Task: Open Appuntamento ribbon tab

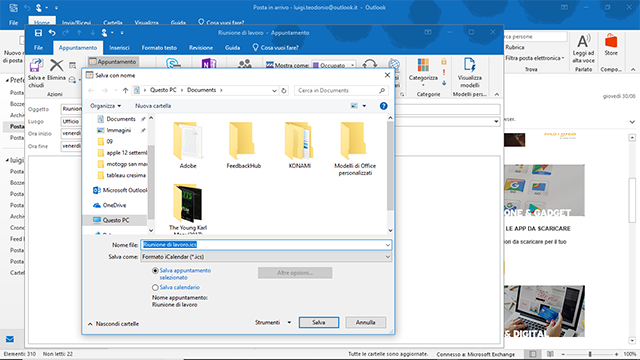Action: [78, 48]
